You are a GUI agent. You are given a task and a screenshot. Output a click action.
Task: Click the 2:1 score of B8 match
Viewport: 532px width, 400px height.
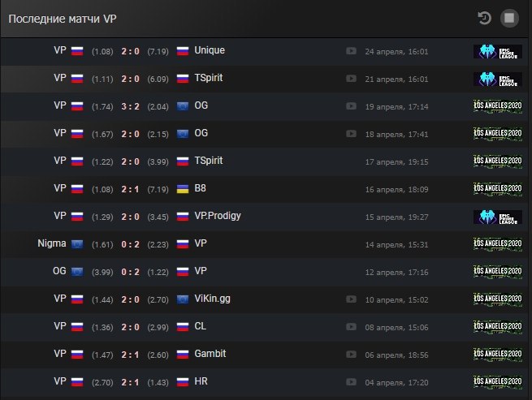130,189
